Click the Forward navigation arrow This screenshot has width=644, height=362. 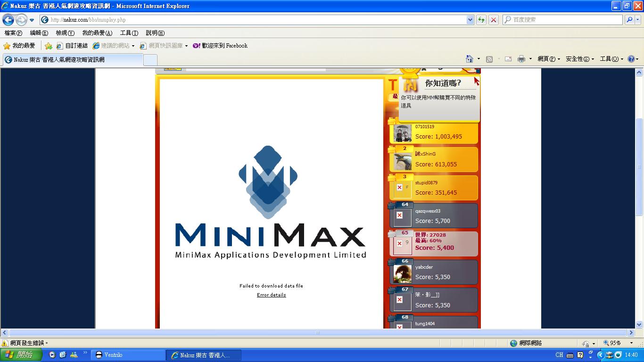21,20
